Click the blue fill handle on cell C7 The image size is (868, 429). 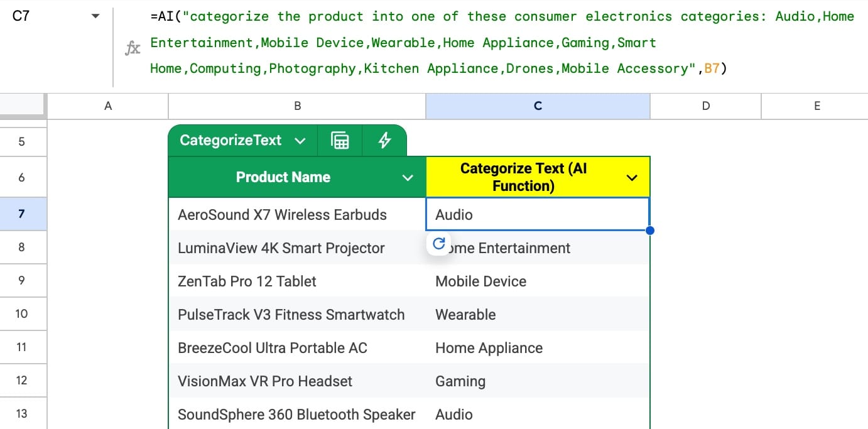pos(649,231)
